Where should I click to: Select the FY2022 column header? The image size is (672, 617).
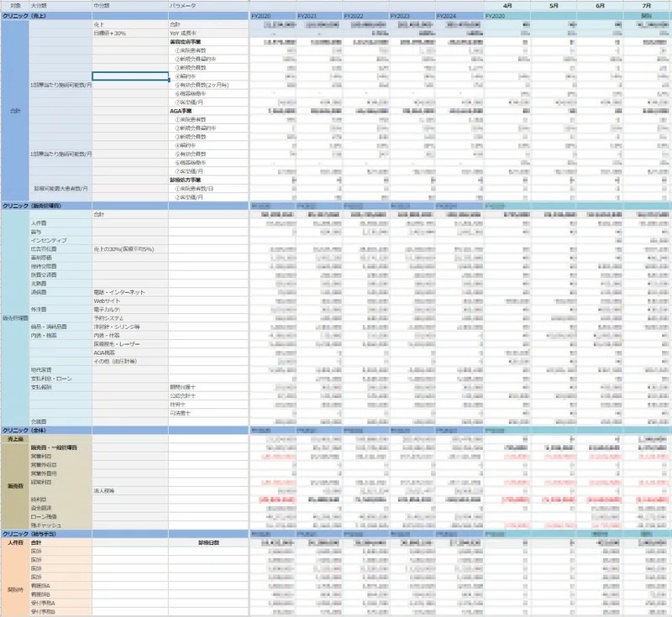coord(366,16)
